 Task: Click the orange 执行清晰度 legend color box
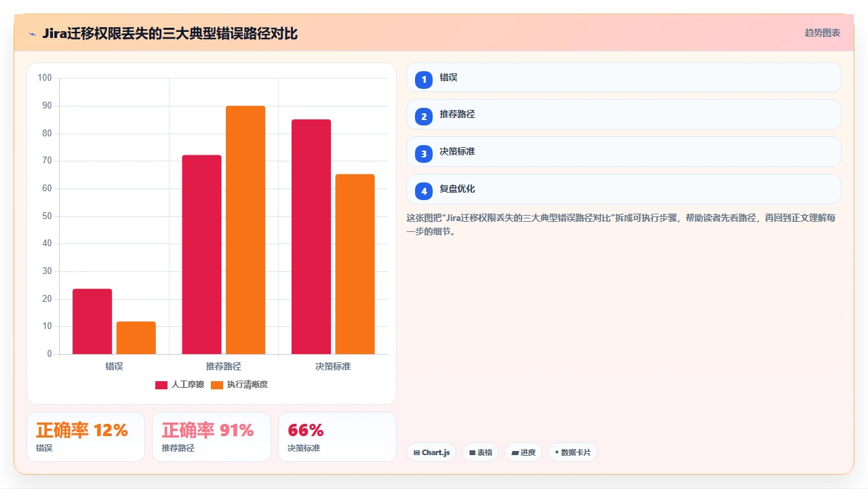coord(217,385)
